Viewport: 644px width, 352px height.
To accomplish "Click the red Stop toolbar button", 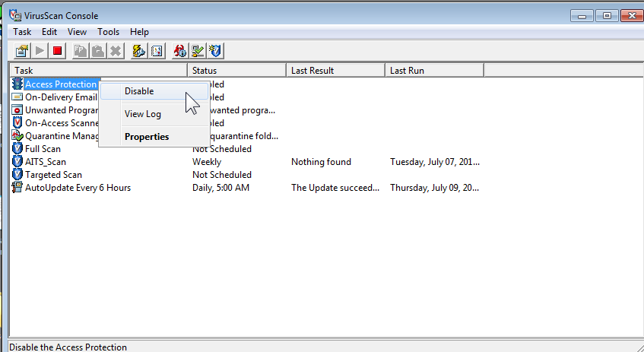I will point(57,51).
